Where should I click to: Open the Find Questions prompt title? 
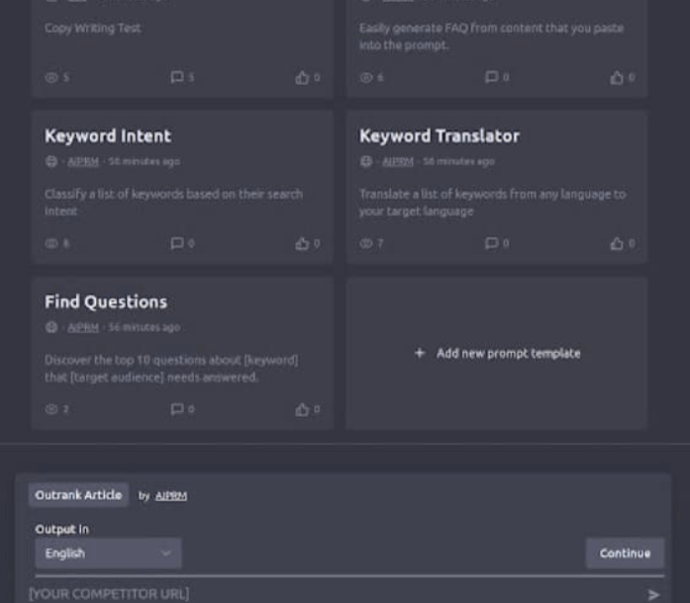pyautogui.click(x=106, y=302)
